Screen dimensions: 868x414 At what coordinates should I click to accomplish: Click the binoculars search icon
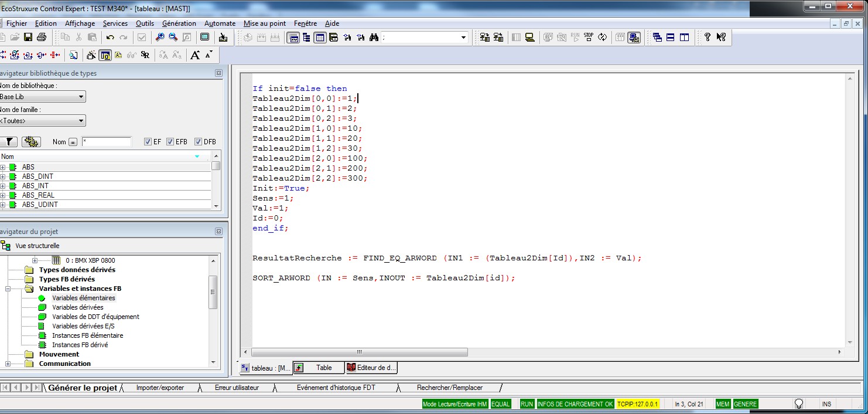point(374,38)
